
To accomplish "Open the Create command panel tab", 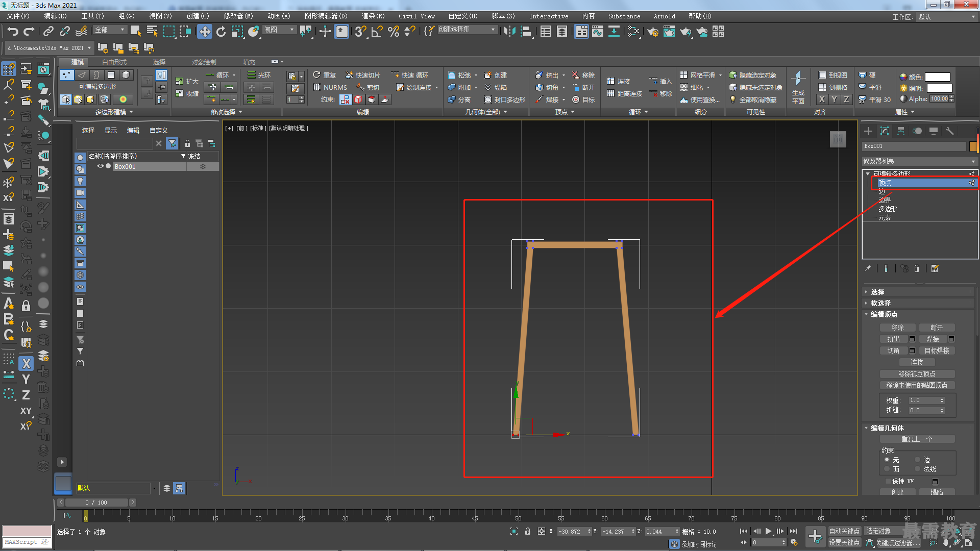I will point(868,131).
